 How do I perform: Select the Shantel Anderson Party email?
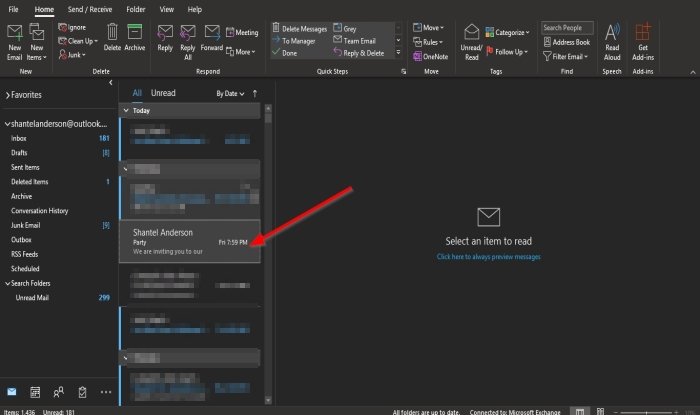(190, 241)
